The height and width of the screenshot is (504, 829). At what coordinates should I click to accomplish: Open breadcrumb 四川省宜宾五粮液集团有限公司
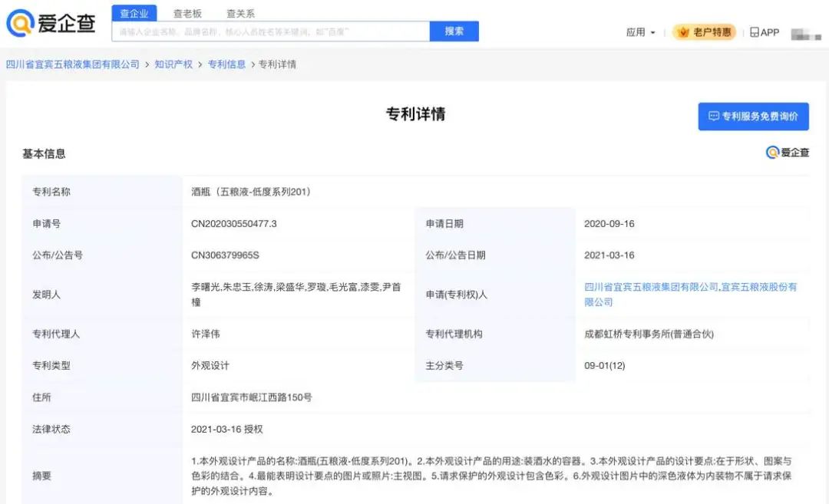72,64
